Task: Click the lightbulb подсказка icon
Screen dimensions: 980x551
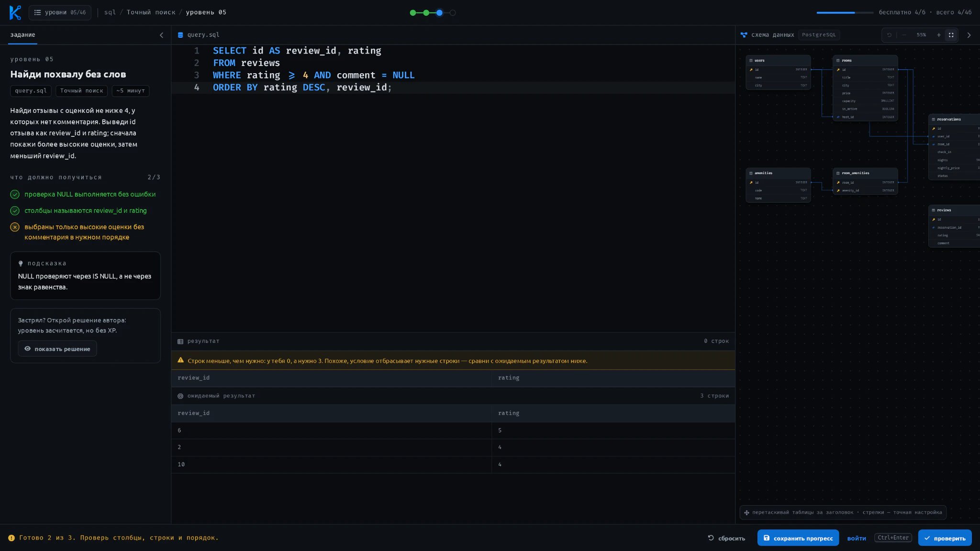Action: (21, 264)
